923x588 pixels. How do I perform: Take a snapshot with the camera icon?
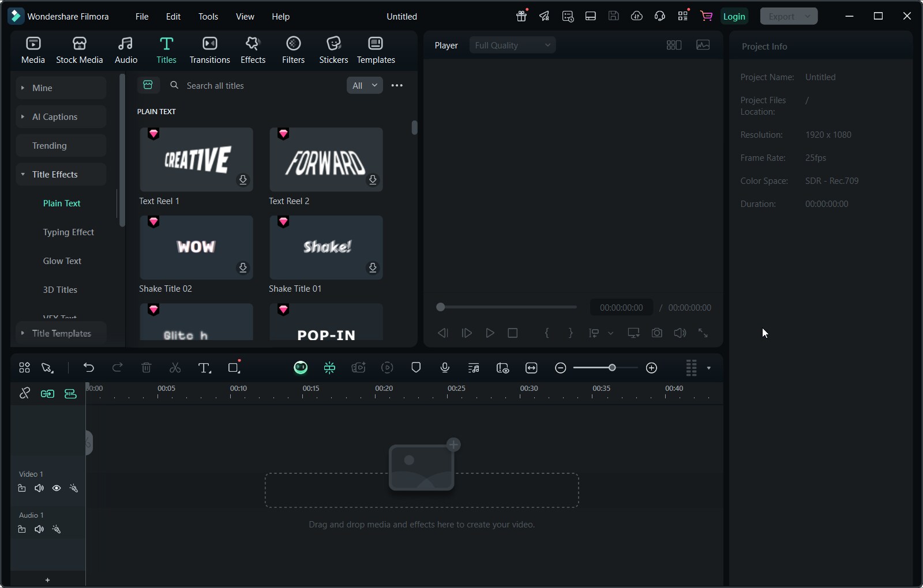(x=656, y=333)
